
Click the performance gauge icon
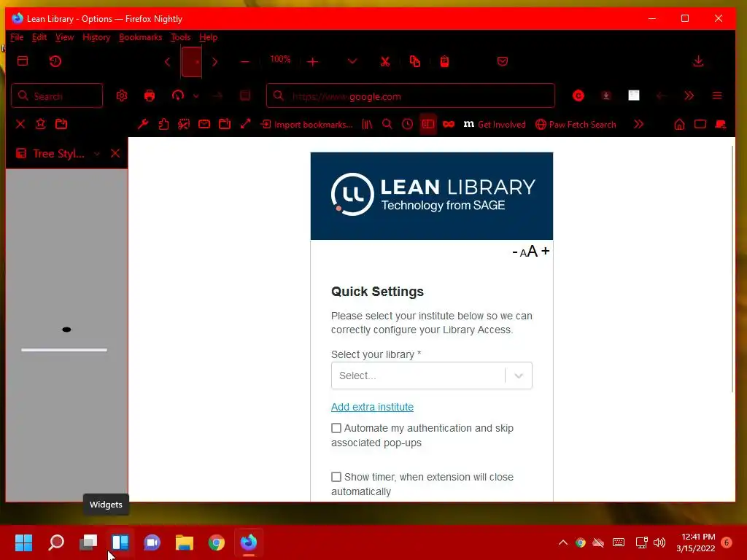tap(178, 96)
